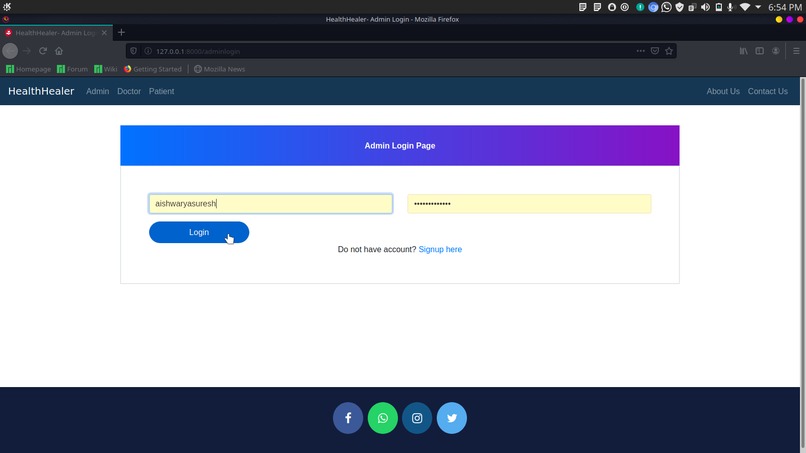
Task: Go to Contact Us page
Action: (x=767, y=91)
